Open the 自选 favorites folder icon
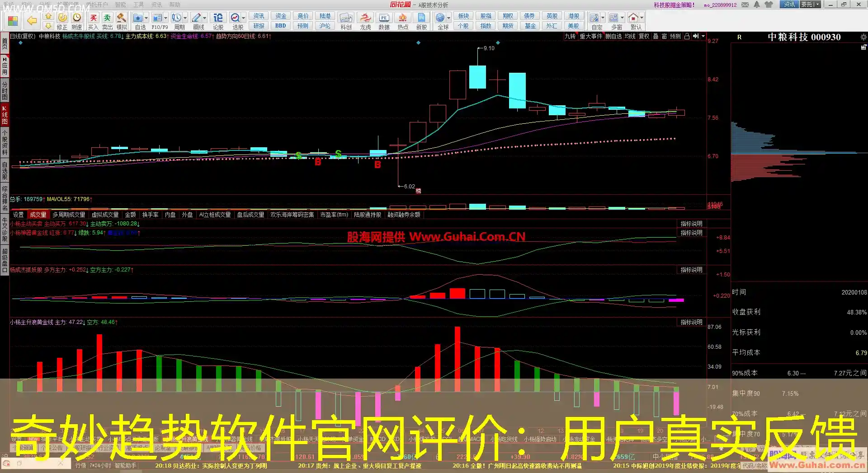 coord(138,18)
